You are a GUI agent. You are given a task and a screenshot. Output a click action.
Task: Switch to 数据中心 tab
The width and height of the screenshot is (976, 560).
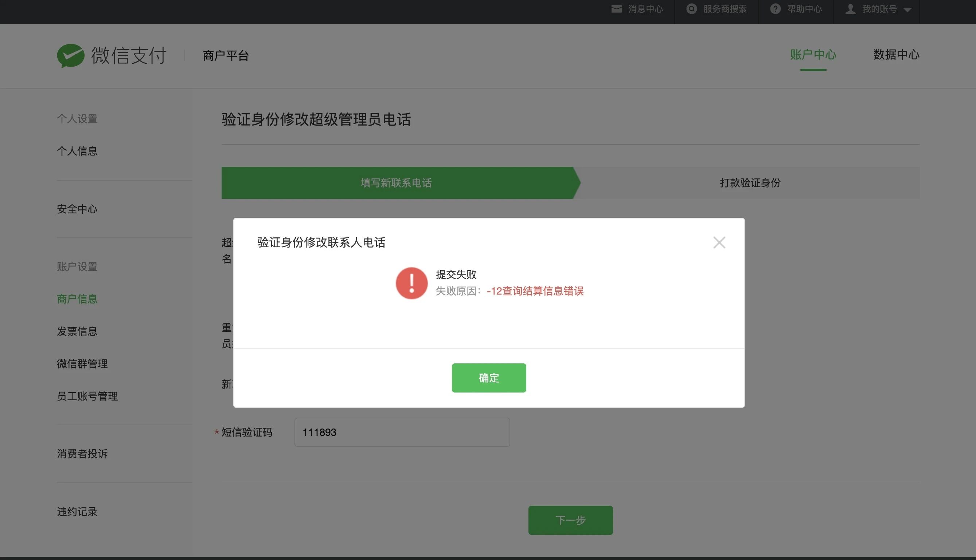click(x=896, y=55)
